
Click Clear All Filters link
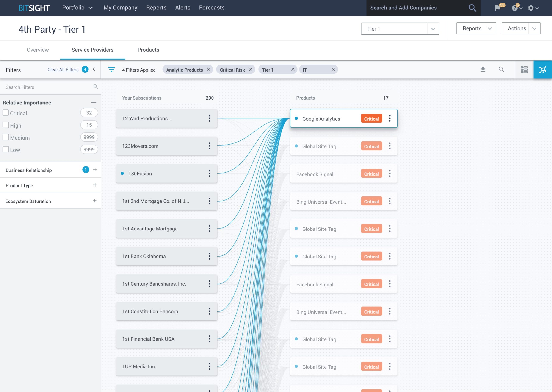click(x=63, y=70)
